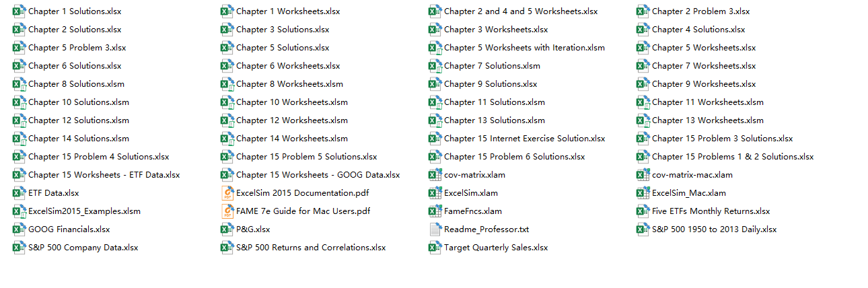Screen dimensions: 868x288
Task: Select file name Chapter 8 Worksheets.xlsm
Action: pyautogui.click(x=289, y=84)
